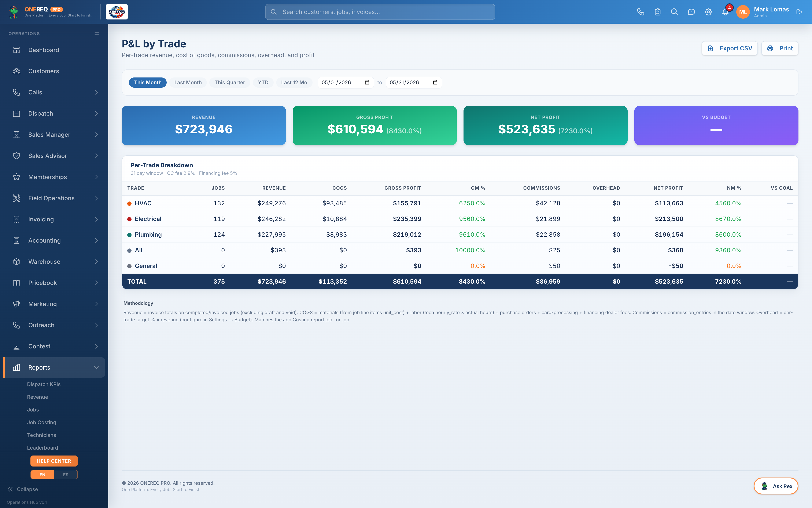Viewport: 812px width, 508px height.
Task: Click the logout icon next to Mark Lomas
Action: point(799,12)
